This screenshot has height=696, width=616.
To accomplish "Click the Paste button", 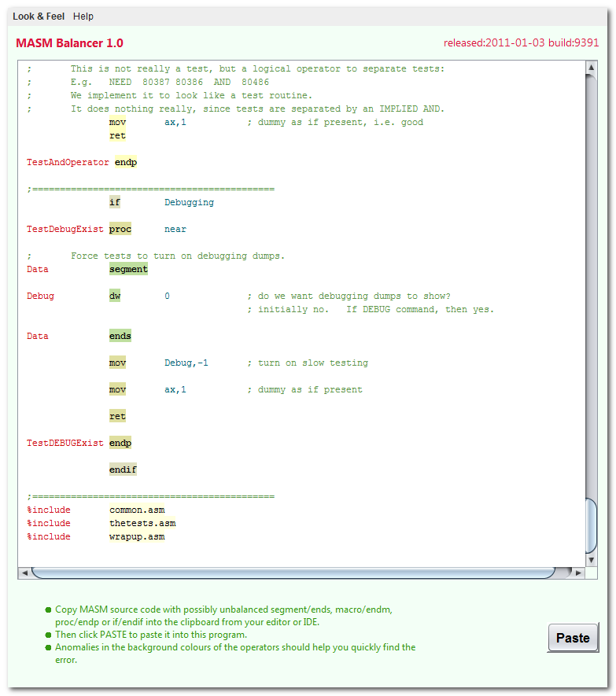I will coord(573,637).
